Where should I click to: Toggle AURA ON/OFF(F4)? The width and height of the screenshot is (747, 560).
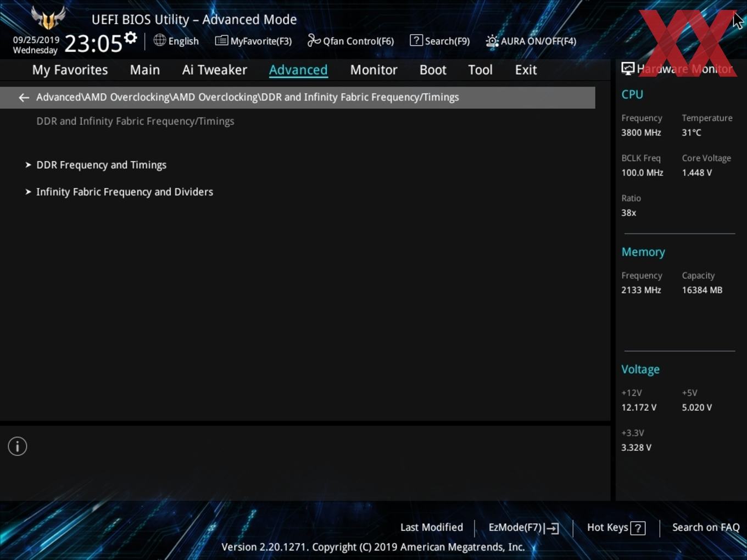[531, 41]
